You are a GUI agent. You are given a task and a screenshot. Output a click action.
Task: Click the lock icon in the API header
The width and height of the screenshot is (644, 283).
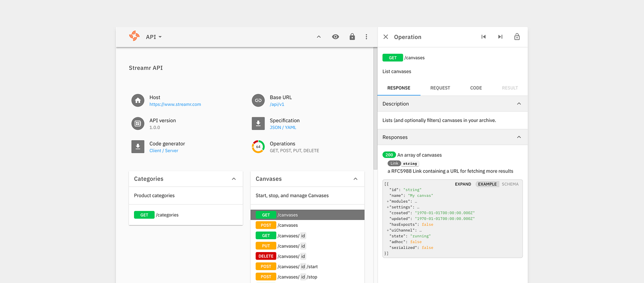(352, 37)
